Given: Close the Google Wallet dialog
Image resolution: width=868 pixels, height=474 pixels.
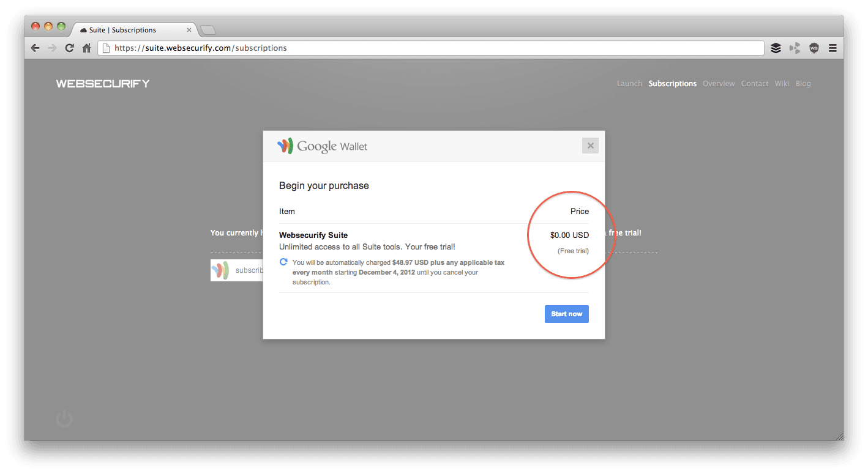Looking at the screenshot, I should click(590, 146).
